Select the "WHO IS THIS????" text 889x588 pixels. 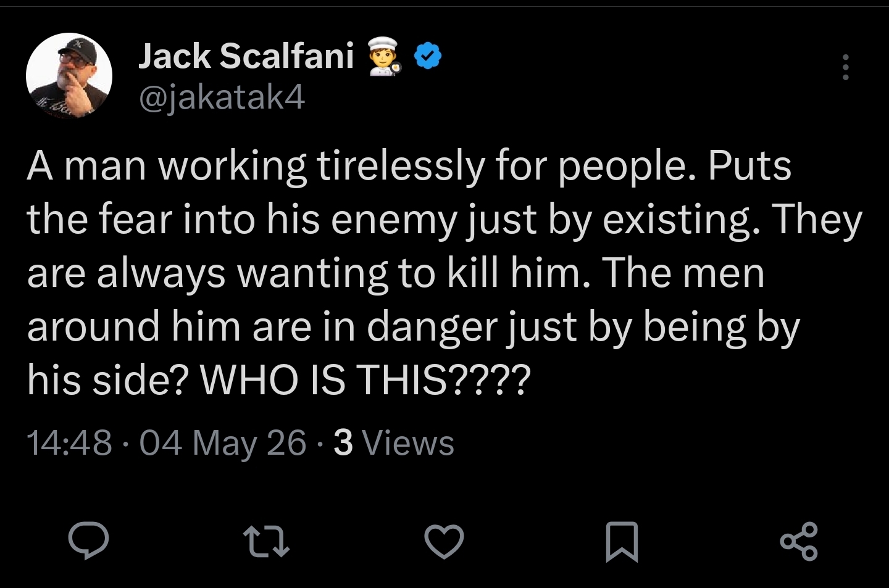(365, 379)
